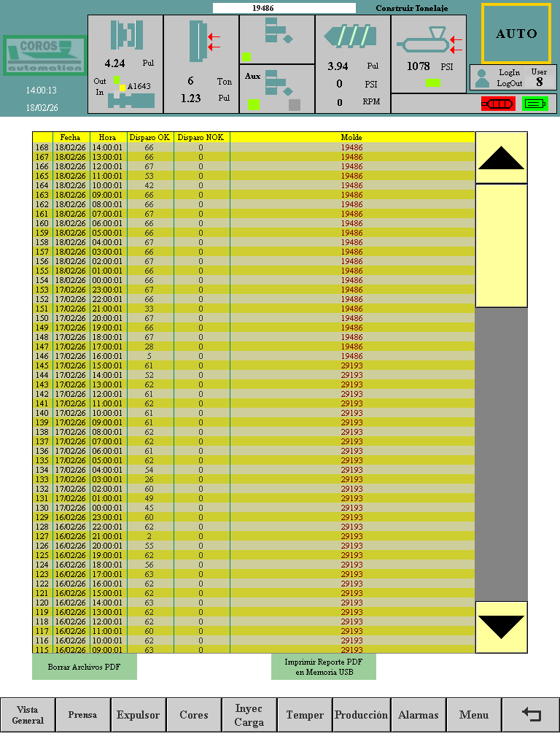Click the mold clamp press icon
Viewport: 560px width, 747px height.
(x=125, y=36)
